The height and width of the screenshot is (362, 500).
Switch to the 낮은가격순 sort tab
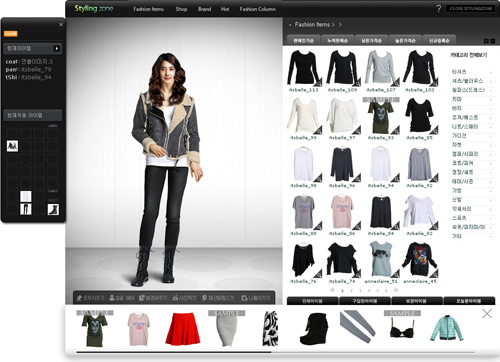point(371,40)
